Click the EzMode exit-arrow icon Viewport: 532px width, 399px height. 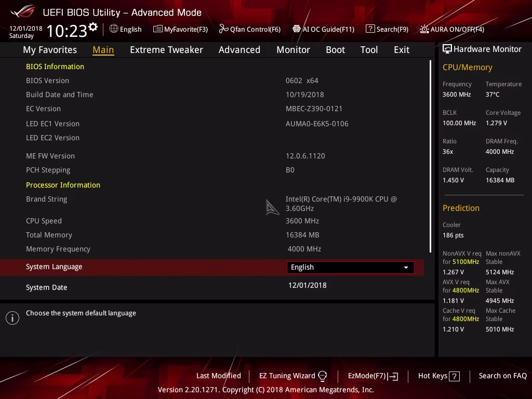(393, 376)
